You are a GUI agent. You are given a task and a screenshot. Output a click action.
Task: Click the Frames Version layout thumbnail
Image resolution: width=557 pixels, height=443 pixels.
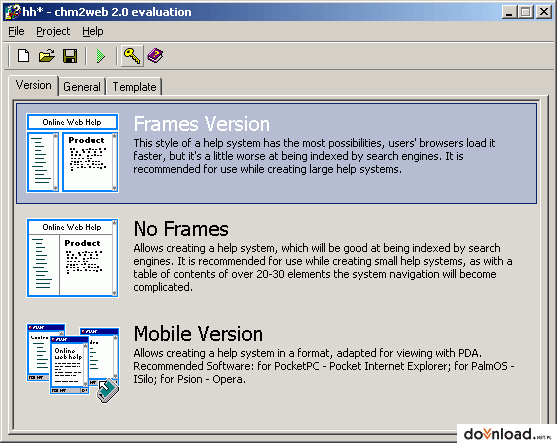(x=72, y=153)
